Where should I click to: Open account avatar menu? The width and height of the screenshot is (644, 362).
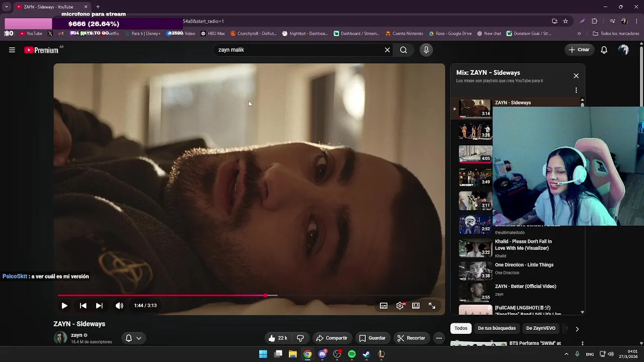click(x=624, y=50)
